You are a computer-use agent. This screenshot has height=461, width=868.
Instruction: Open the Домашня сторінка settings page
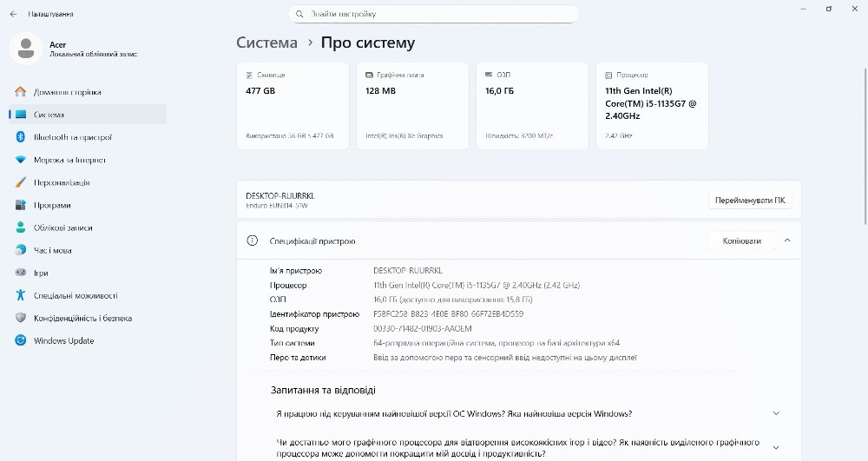(88, 92)
